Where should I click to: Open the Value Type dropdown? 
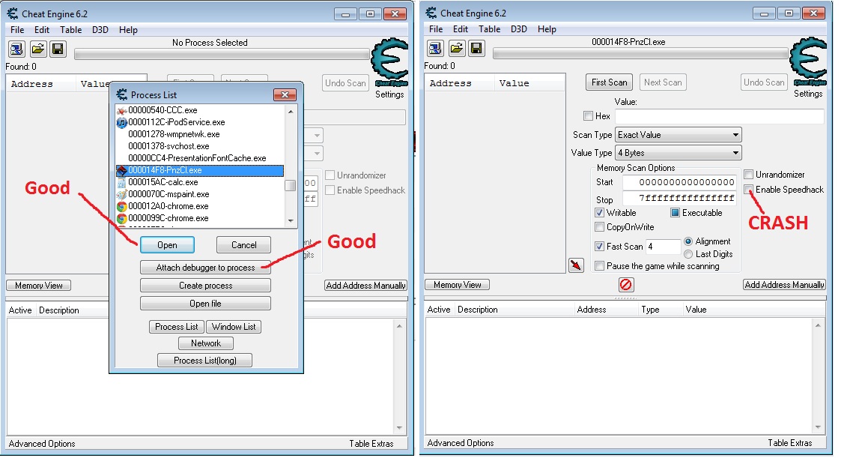[678, 153]
